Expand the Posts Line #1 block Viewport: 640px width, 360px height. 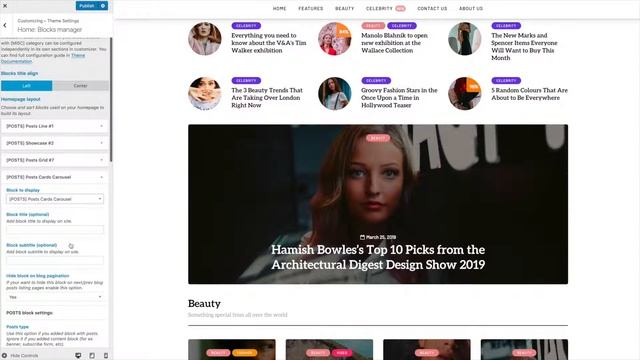click(55, 126)
